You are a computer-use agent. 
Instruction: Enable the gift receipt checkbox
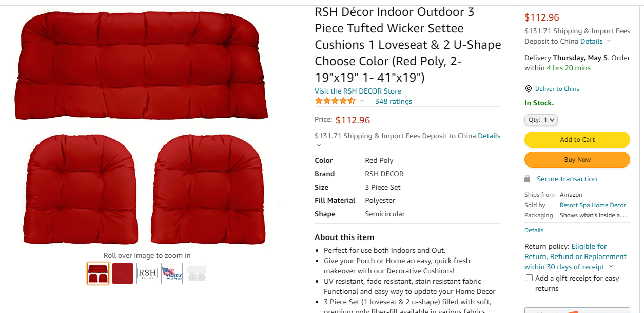[529, 278]
